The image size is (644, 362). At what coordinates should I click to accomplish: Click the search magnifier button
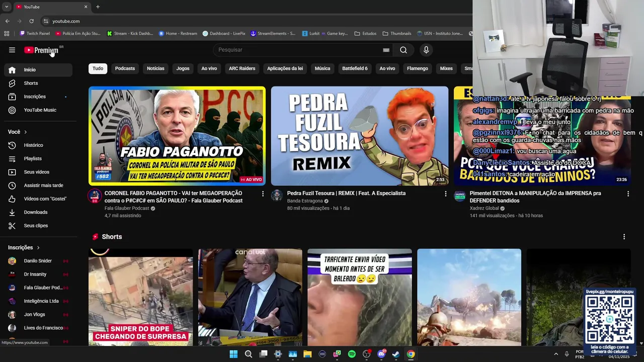(404, 50)
